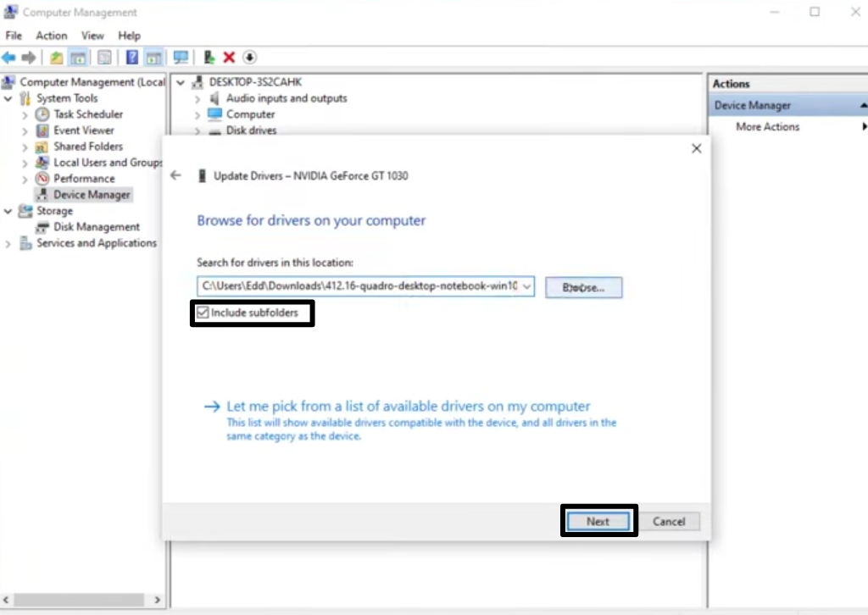Toggle the Show/Hide Console Tree icon
868x615 pixels.
tap(78, 57)
